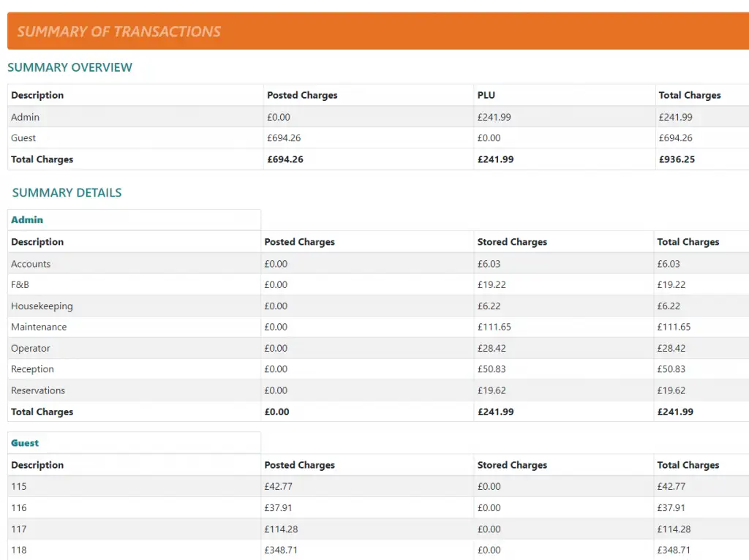Click Posted Charges header in Summary Overview table
This screenshot has width=749, height=560.
[302, 95]
